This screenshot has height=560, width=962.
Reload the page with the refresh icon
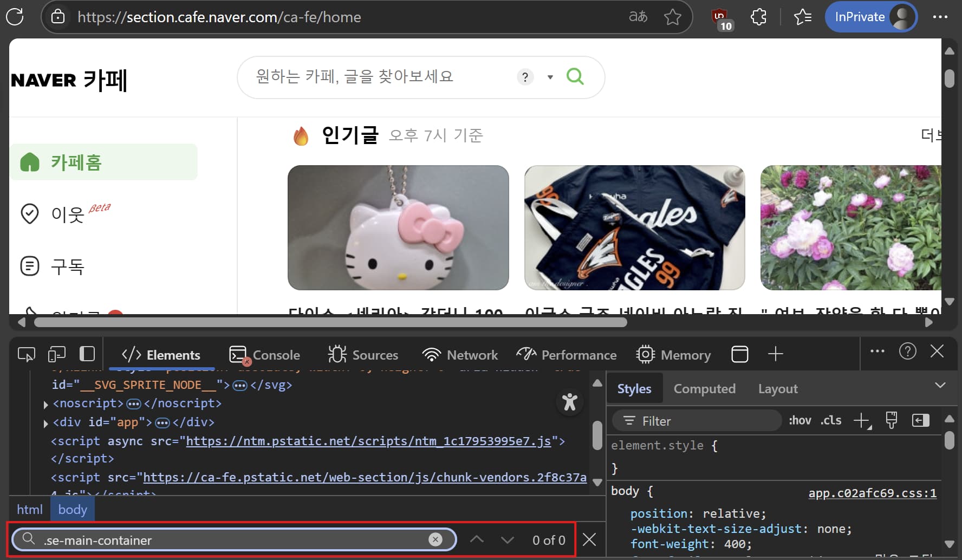15,17
